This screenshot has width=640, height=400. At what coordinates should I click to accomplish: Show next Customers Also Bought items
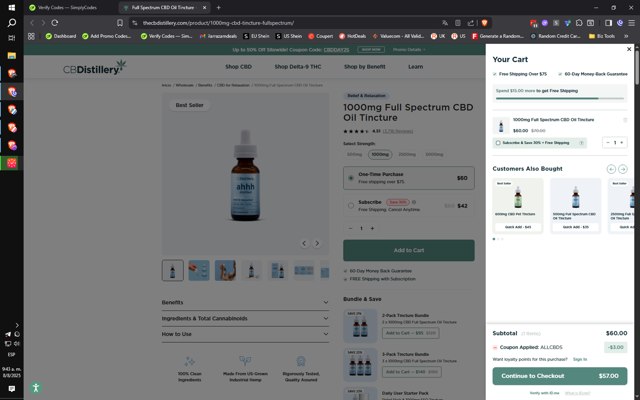[x=622, y=169]
